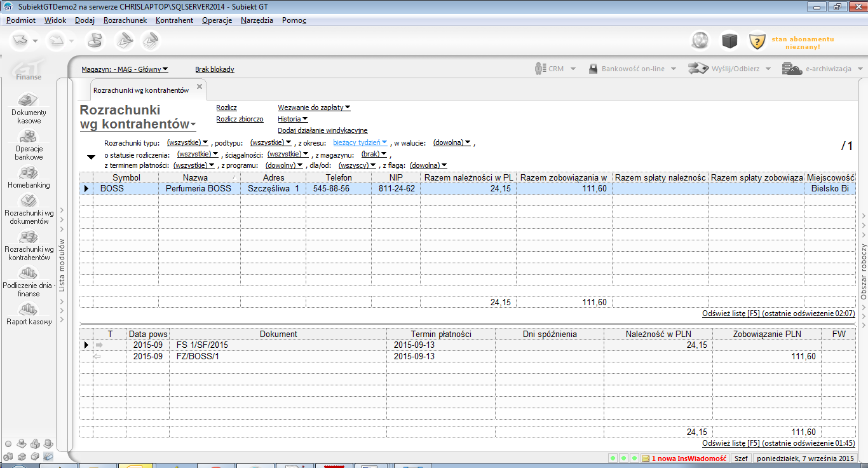Click the flag on disc toolbar icon
This screenshot has width=868, height=468.
95,41
